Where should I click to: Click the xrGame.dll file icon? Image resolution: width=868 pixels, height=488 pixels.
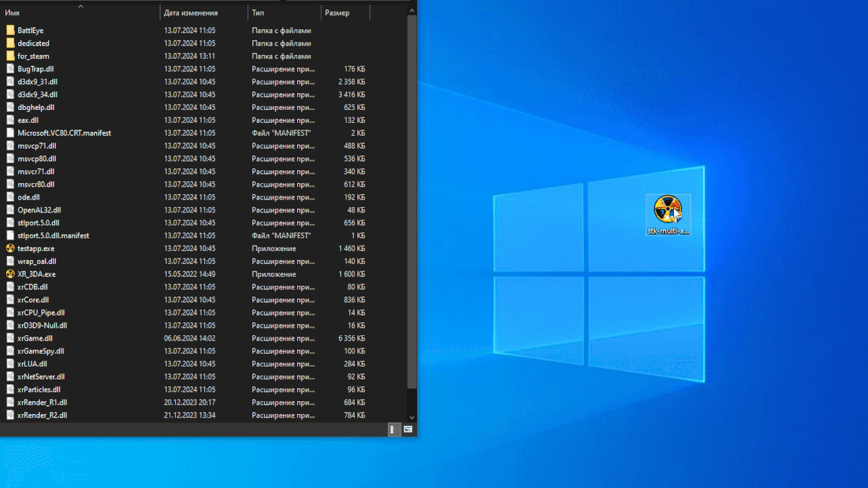[10, 338]
